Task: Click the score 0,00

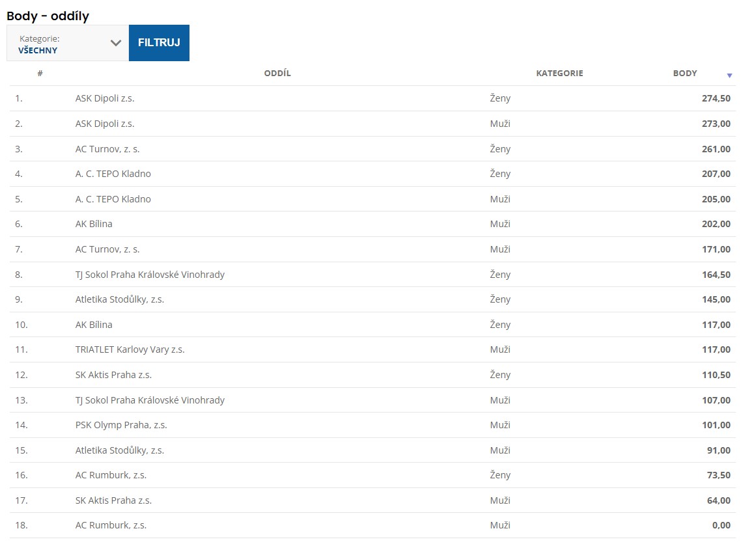Action: pyautogui.click(x=721, y=525)
